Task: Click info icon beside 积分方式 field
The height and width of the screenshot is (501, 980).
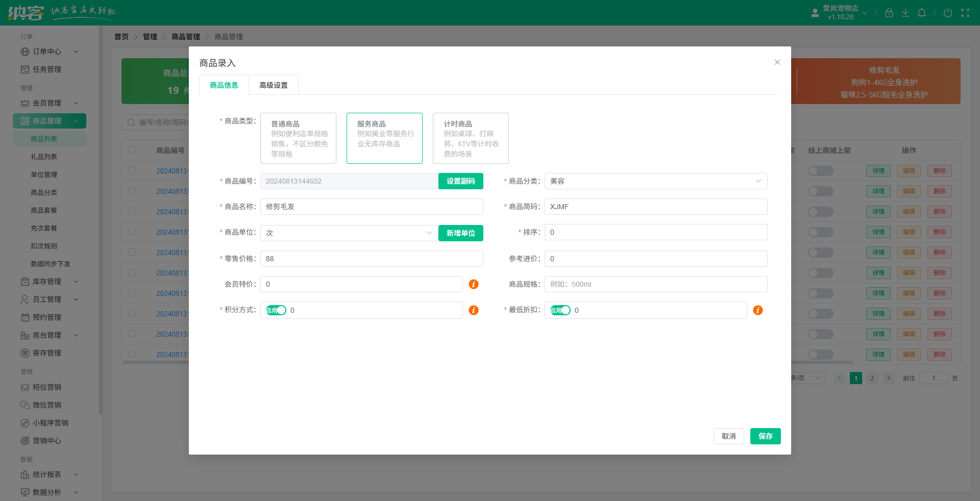Action: 474,310
